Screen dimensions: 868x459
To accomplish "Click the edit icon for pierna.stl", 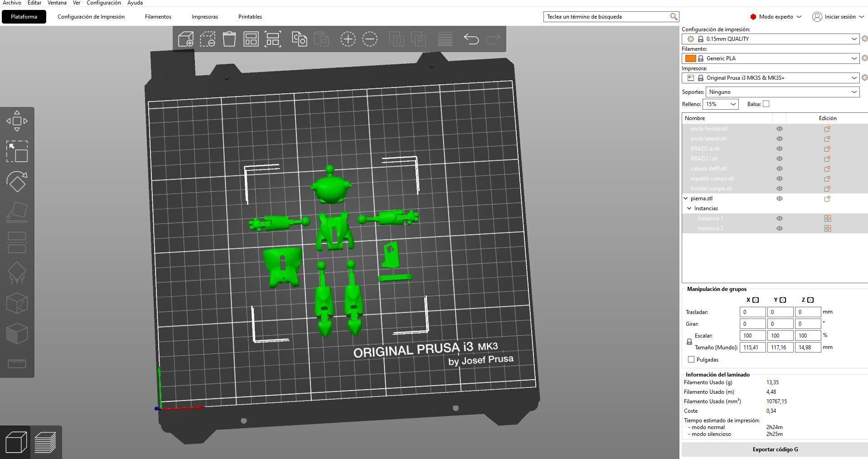I will click(827, 198).
